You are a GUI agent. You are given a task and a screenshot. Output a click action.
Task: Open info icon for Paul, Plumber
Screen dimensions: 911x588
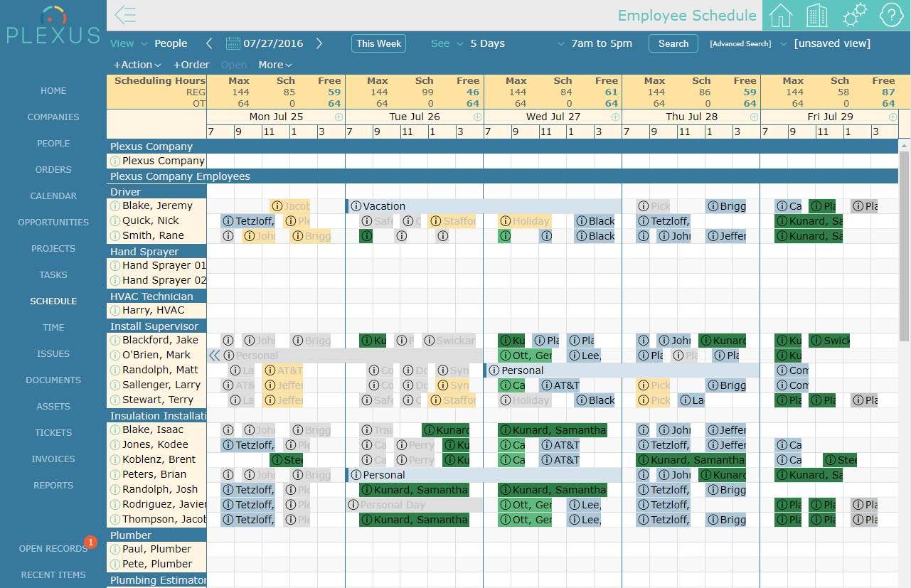[x=115, y=549]
